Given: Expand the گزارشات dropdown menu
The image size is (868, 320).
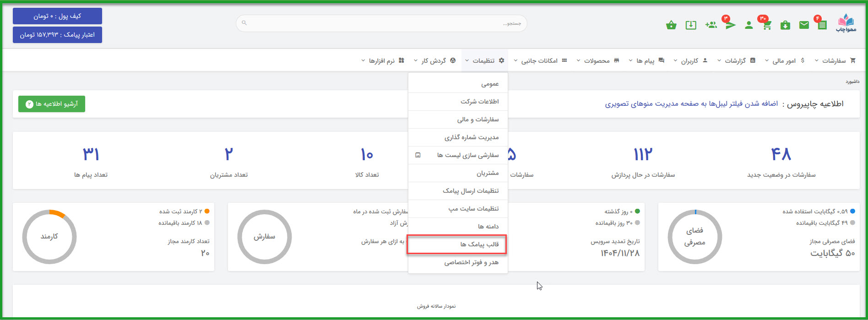Looking at the screenshot, I should pos(735,60).
